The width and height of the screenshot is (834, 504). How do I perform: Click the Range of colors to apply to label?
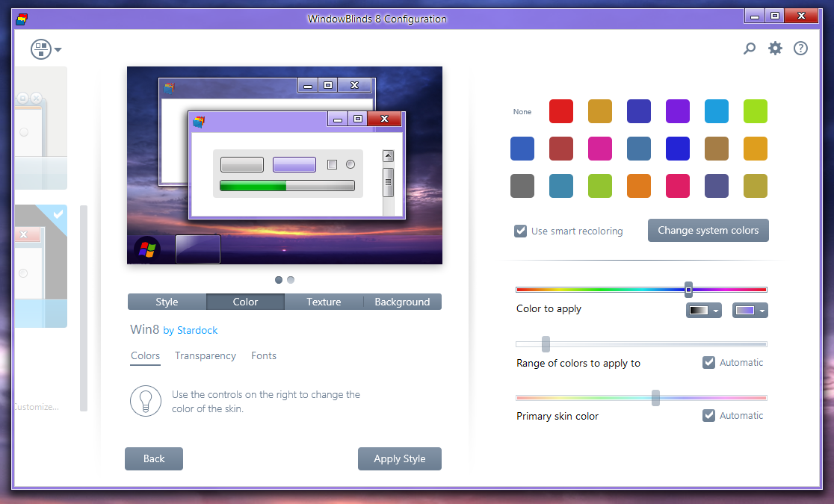coord(578,363)
